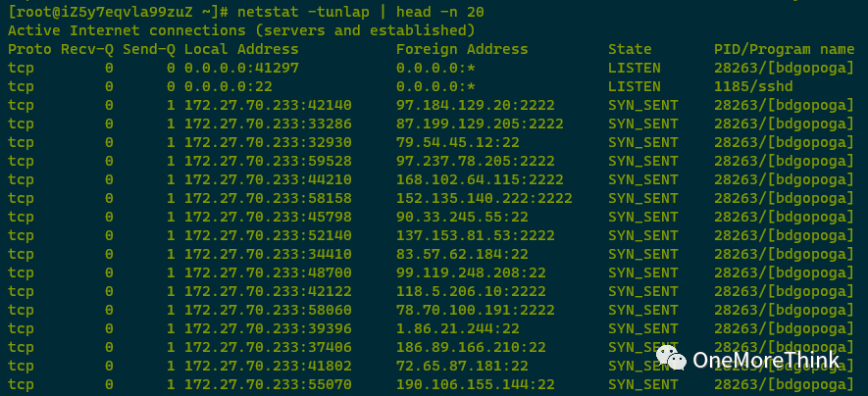Click foreign address 190.106.155.144:22
This screenshot has width=868, height=396.
point(476,384)
